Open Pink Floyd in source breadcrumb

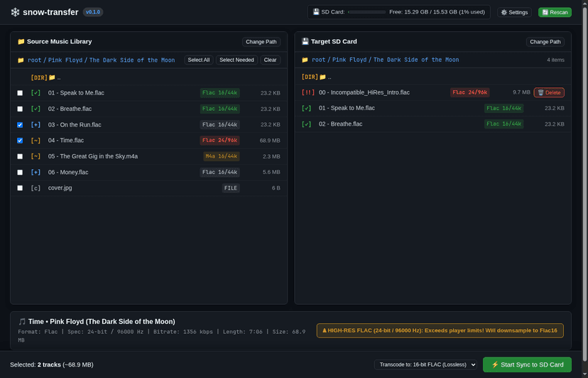pos(65,60)
